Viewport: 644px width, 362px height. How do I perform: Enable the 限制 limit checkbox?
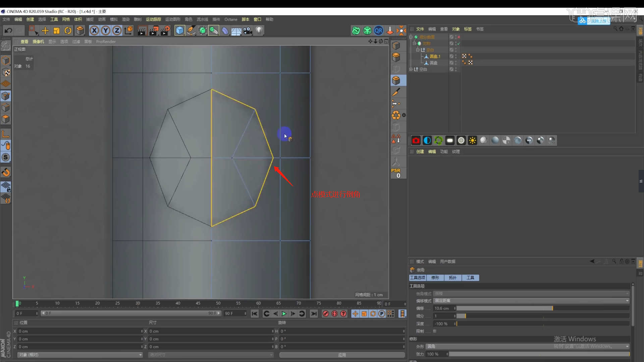pos(435,331)
